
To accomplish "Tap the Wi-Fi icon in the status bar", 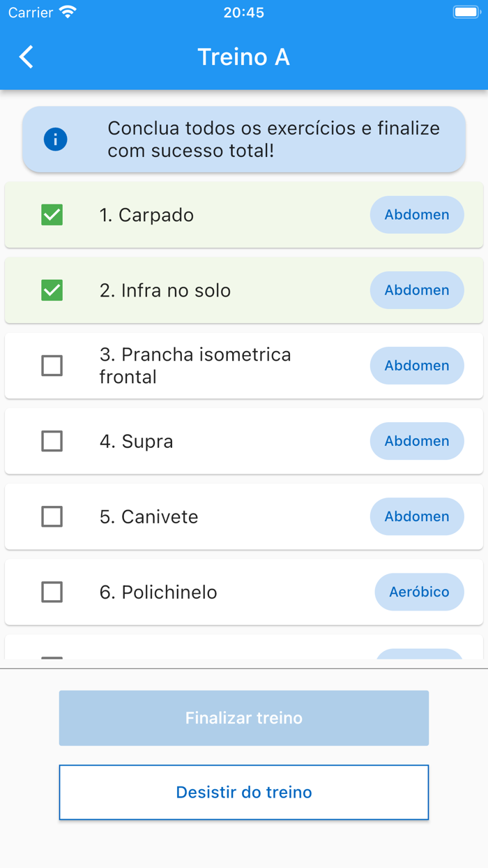I will [x=67, y=11].
